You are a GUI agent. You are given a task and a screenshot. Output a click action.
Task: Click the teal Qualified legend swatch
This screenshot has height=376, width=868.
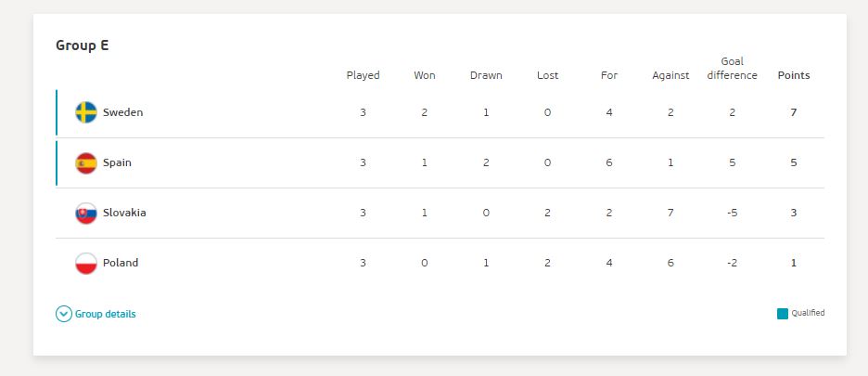click(782, 314)
